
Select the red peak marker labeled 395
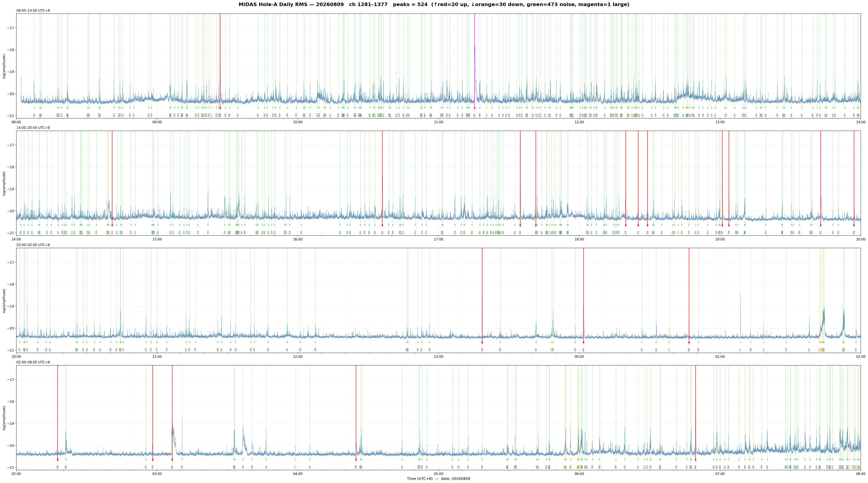(482, 342)
